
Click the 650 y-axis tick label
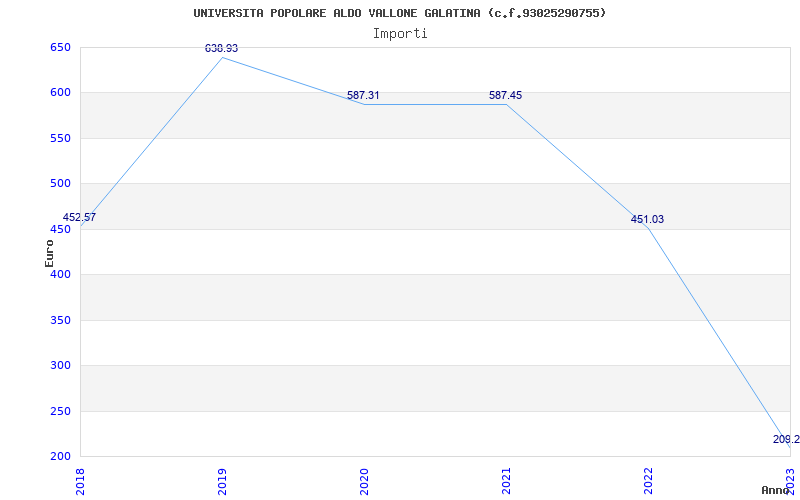(60, 47)
